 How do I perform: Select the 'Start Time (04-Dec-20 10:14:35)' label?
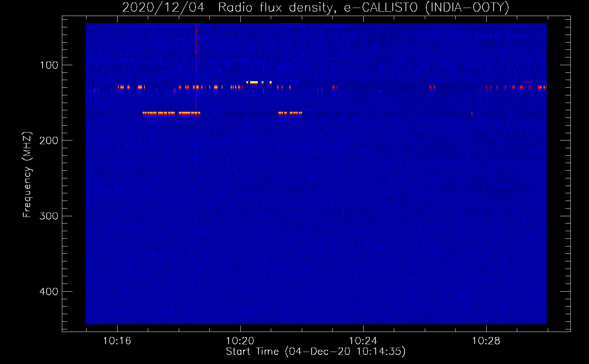[x=316, y=352]
